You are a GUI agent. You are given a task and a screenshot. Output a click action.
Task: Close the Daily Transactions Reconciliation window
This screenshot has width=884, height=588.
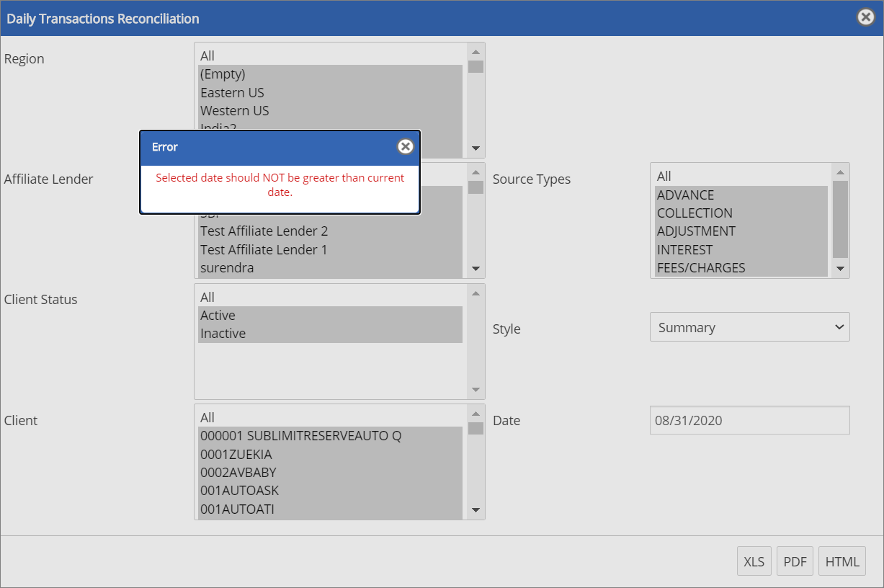click(x=865, y=17)
